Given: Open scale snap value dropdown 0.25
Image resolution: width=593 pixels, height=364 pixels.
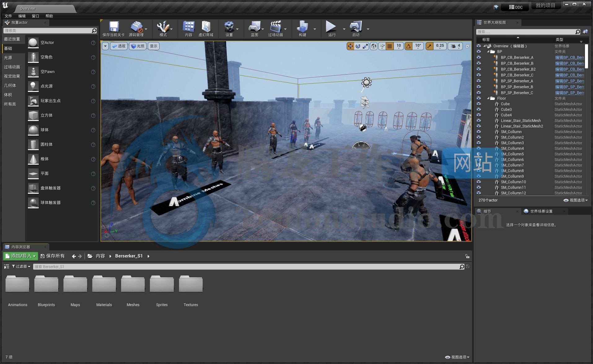Looking at the screenshot, I should click(x=440, y=46).
